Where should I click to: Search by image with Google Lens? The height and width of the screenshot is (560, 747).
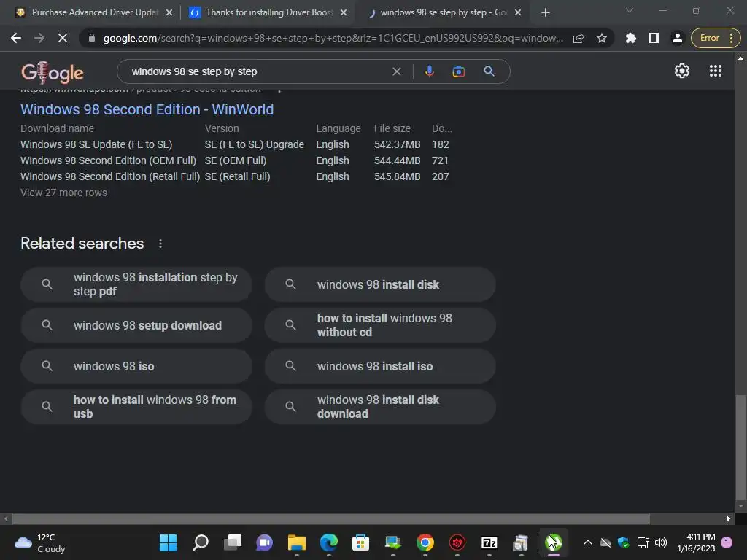pyautogui.click(x=458, y=71)
